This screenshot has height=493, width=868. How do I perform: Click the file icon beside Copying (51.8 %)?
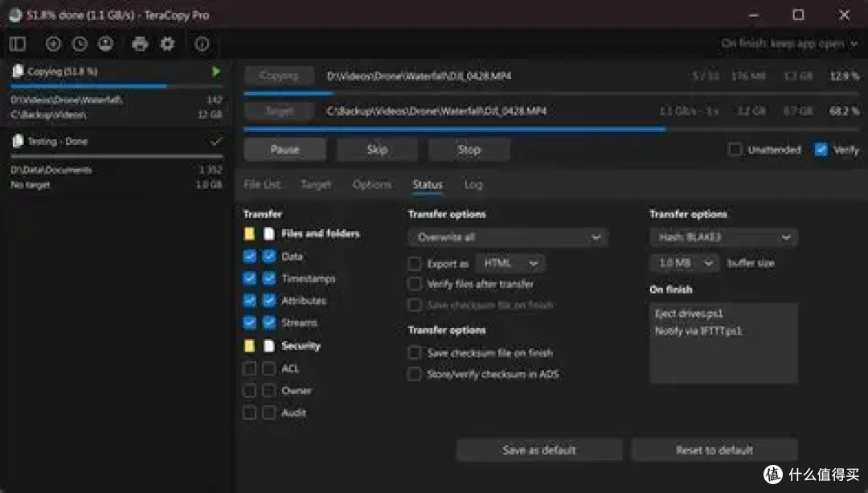point(18,71)
